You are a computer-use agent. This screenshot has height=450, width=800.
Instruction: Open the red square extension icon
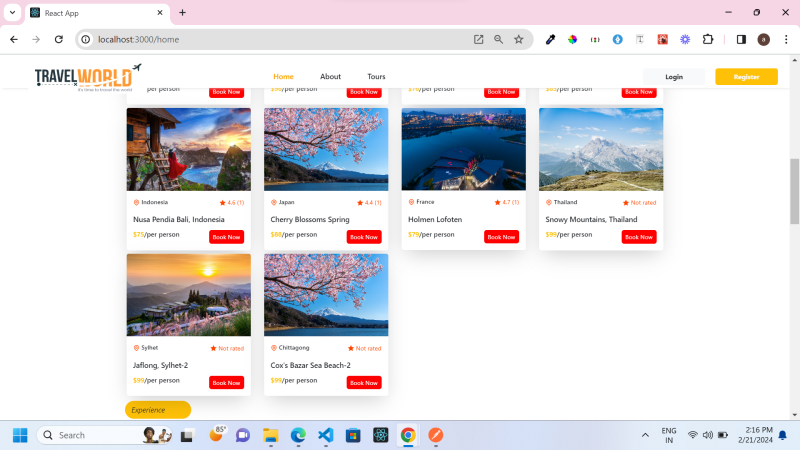tap(662, 39)
